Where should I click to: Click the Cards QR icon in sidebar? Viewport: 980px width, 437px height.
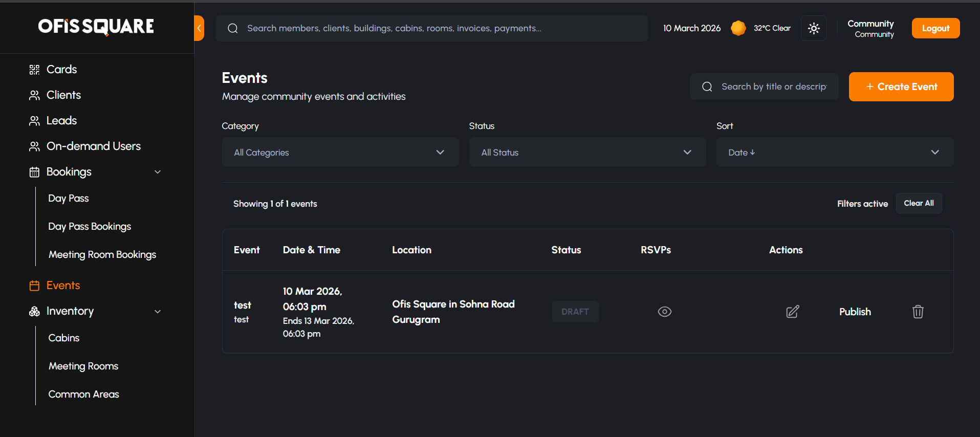(x=34, y=70)
